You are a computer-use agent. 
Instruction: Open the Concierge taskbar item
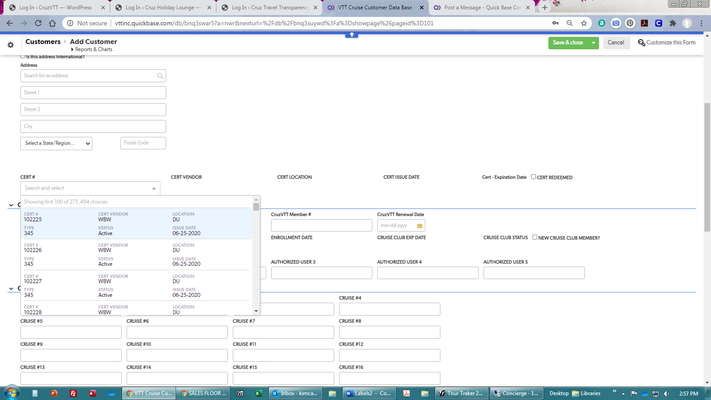(x=516, y=393)
